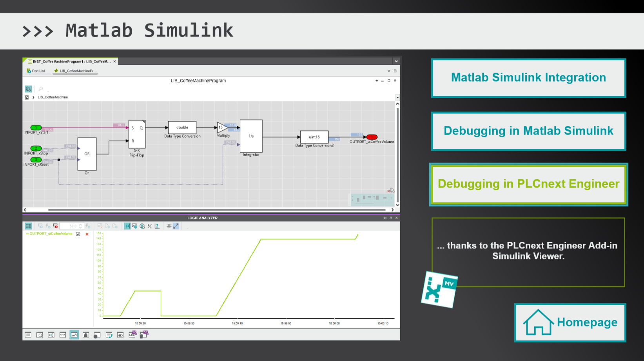
Task: Click the OR logic block
Action: 87,154
